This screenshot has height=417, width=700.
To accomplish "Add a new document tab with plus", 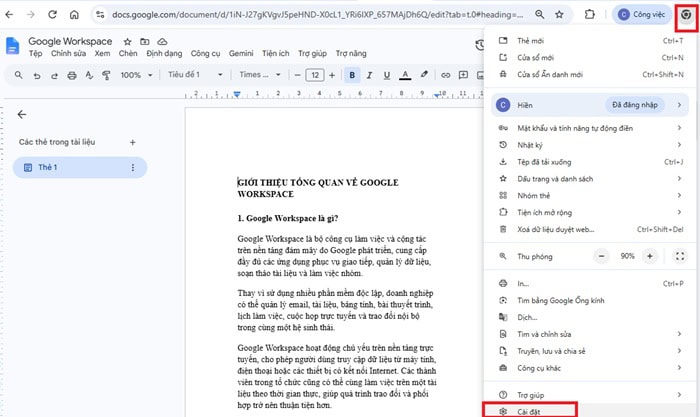I will [x=133, y=142].
